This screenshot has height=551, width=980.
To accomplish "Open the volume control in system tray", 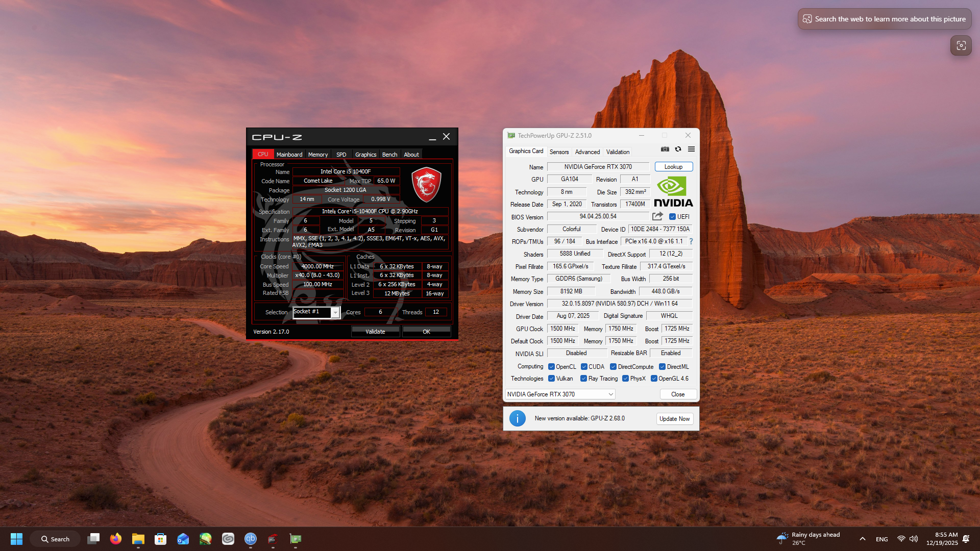I will [x=914, y=539].
